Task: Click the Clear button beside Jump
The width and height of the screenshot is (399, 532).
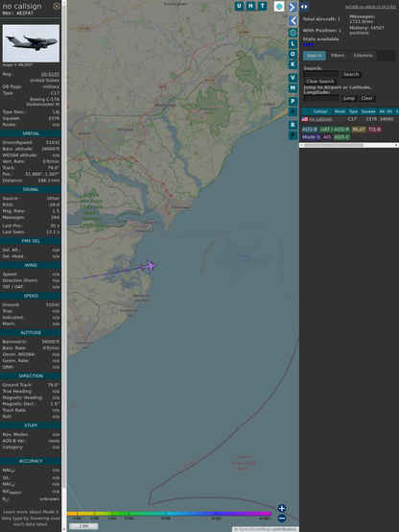Action: click(366, 98)
